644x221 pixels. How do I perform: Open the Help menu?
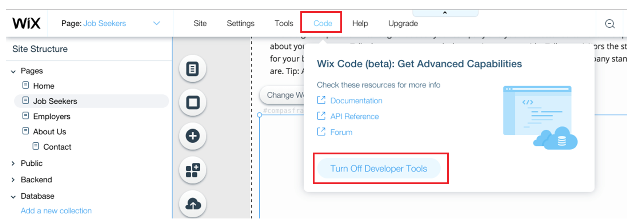coord(360,23)
